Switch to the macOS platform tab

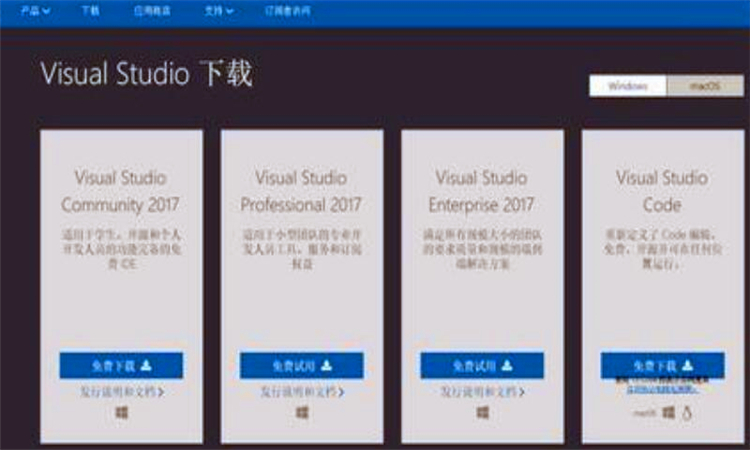(x=705, y=86)
